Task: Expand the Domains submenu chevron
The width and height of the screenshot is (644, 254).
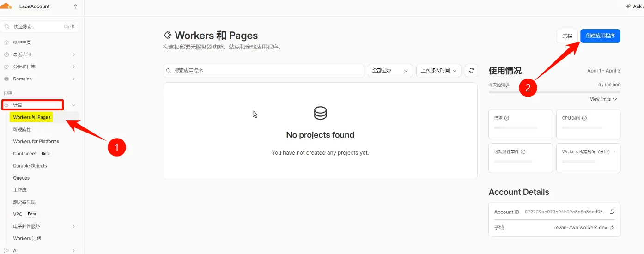Action: click(x=74, y=79)
